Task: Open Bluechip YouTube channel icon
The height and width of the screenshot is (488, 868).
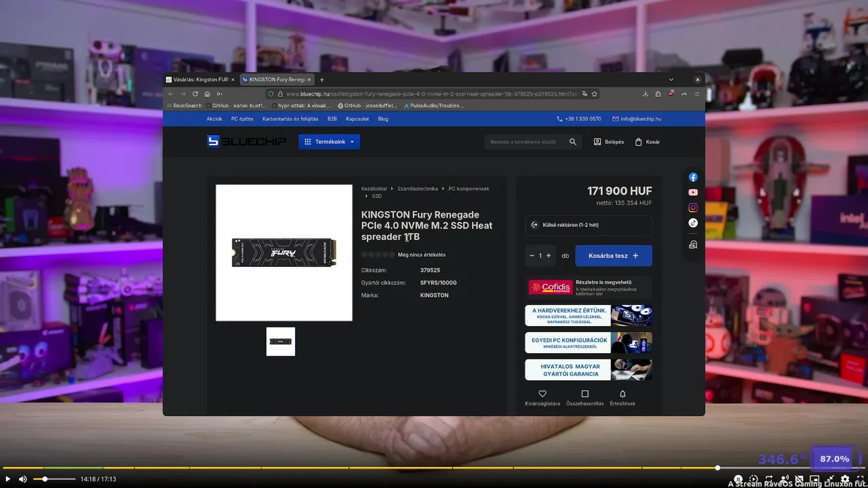Action: pyautogui.click(x=693, y=192)
